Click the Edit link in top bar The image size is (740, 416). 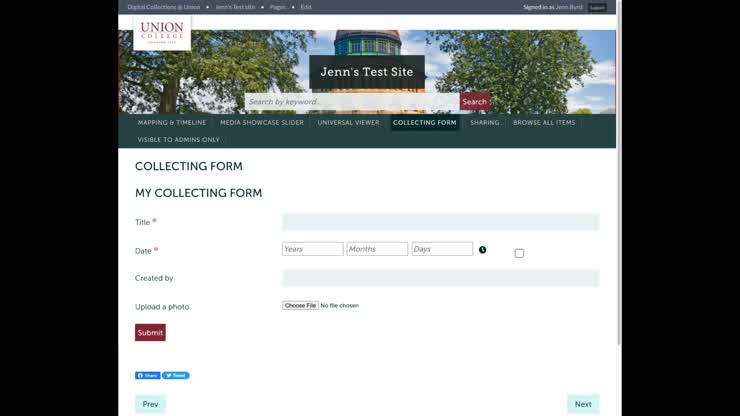tap(306, 7)
